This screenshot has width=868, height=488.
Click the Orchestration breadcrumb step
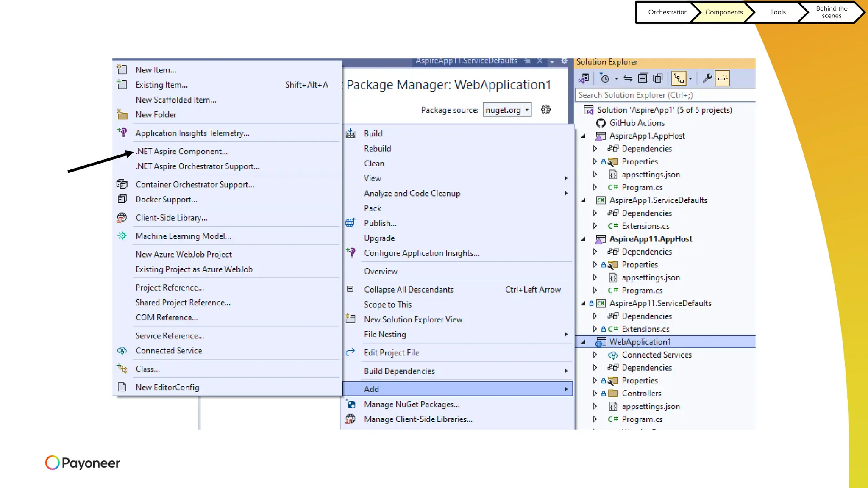[x=668, y=12]
